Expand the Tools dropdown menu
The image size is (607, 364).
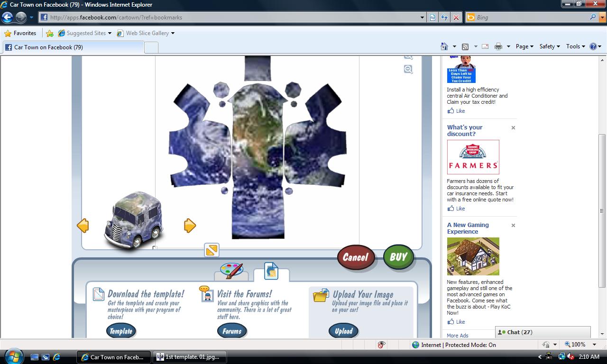[575, 46]
